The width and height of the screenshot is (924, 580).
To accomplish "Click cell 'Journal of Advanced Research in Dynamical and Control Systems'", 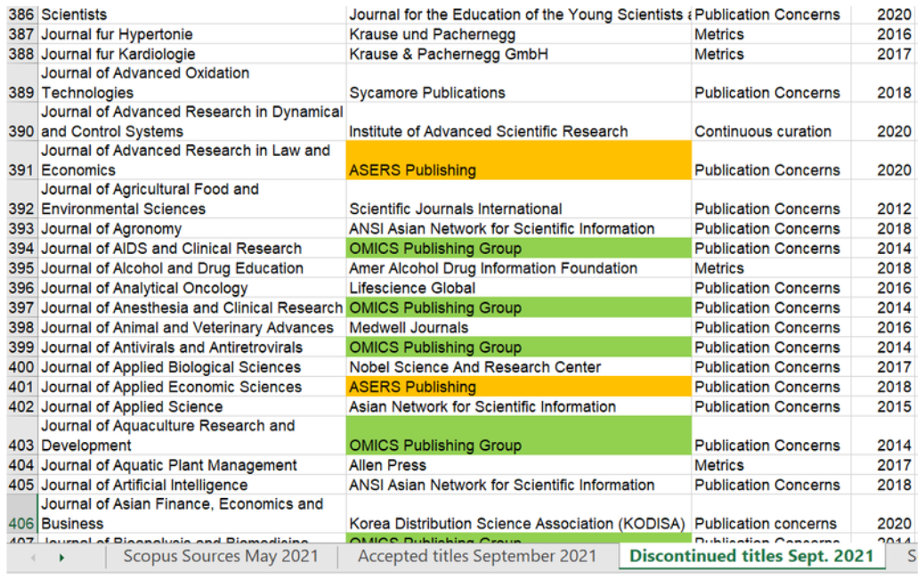I will (192, 121).
